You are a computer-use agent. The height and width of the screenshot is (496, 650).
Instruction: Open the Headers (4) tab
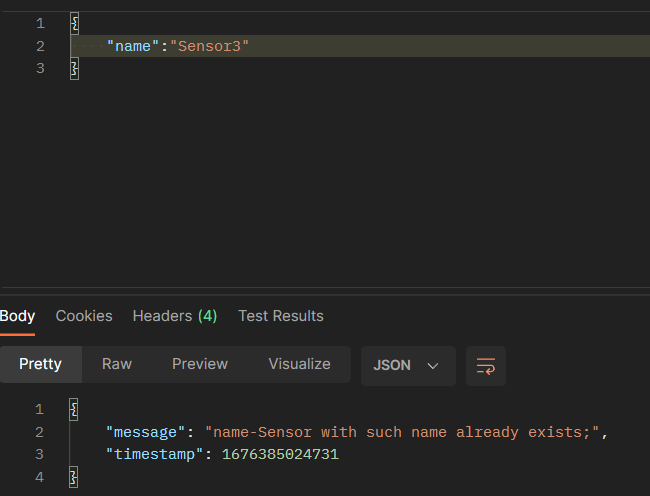175,316
